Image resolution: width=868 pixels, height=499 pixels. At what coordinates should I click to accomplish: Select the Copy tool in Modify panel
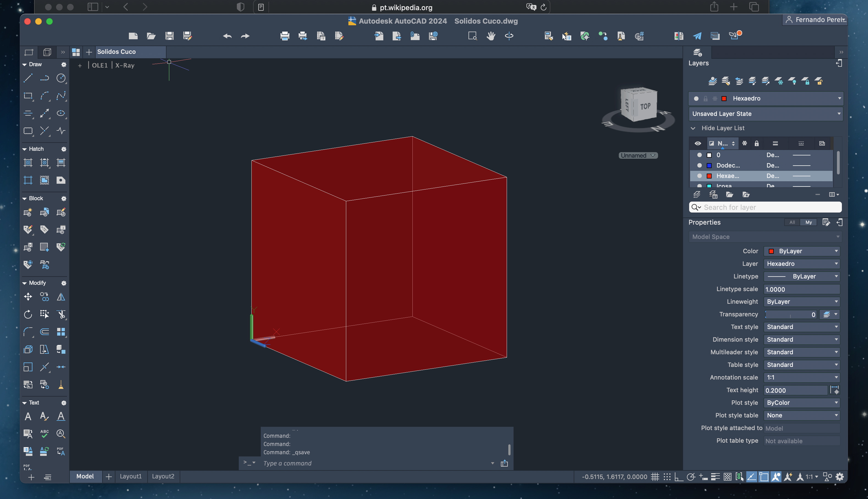coord(44,296)
